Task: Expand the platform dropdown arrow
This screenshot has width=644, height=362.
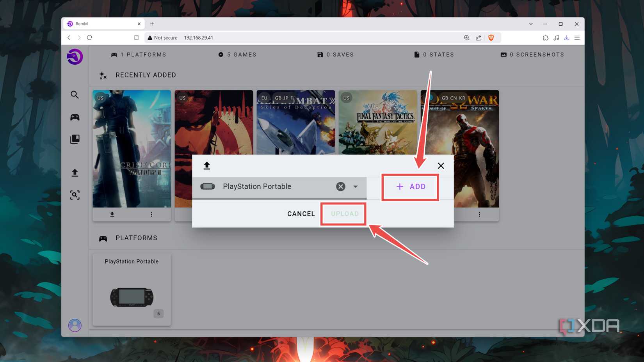Action: point(356,186)
